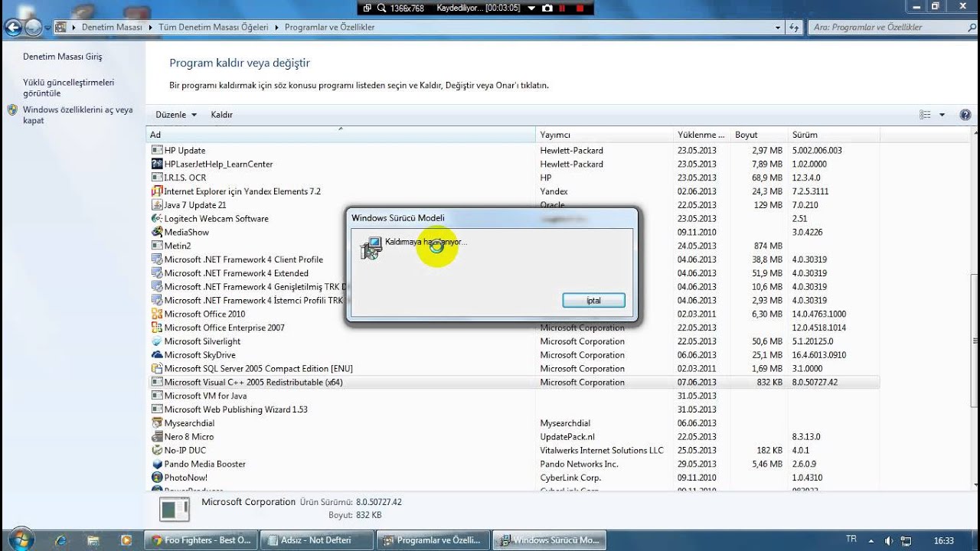This screenshot has width=980, height=551.
Task: Sort by the Boyut column header
Action: click(x=759, y=135)
